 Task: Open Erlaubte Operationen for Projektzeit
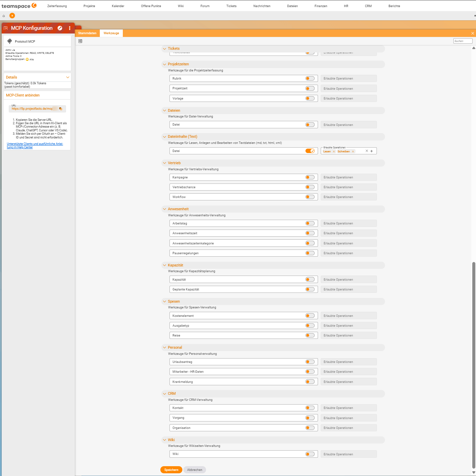point(348,89)
